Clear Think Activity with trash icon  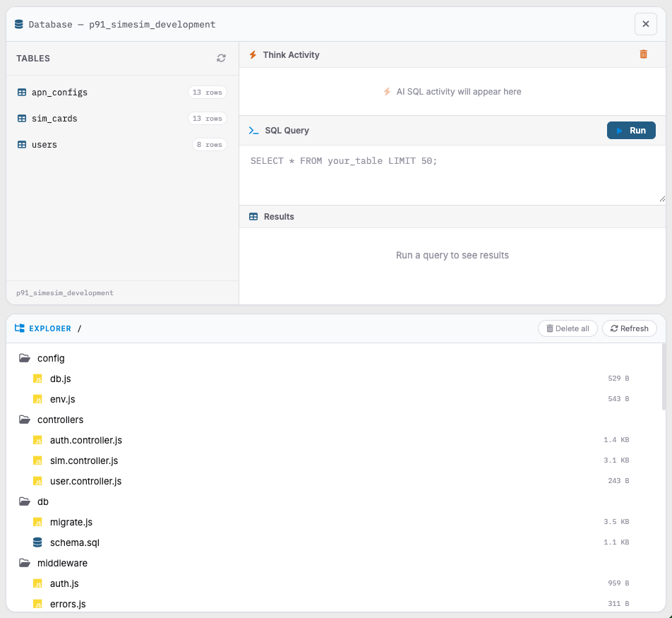(x=643, y=54)
